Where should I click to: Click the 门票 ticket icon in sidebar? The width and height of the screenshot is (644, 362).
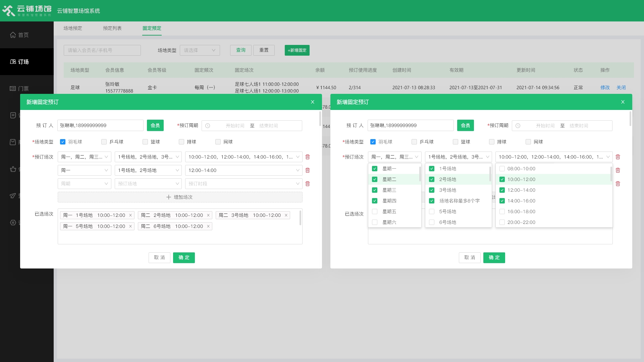(x=13, y=88)
